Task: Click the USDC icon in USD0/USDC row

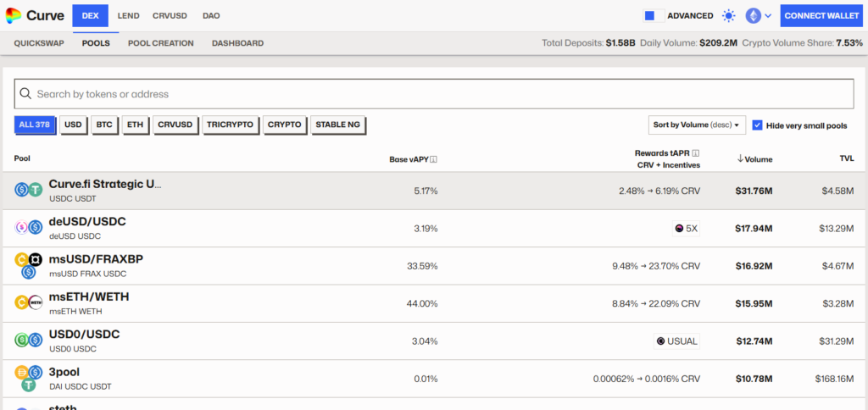Action: pyautogui.click(x=36, y=341)
